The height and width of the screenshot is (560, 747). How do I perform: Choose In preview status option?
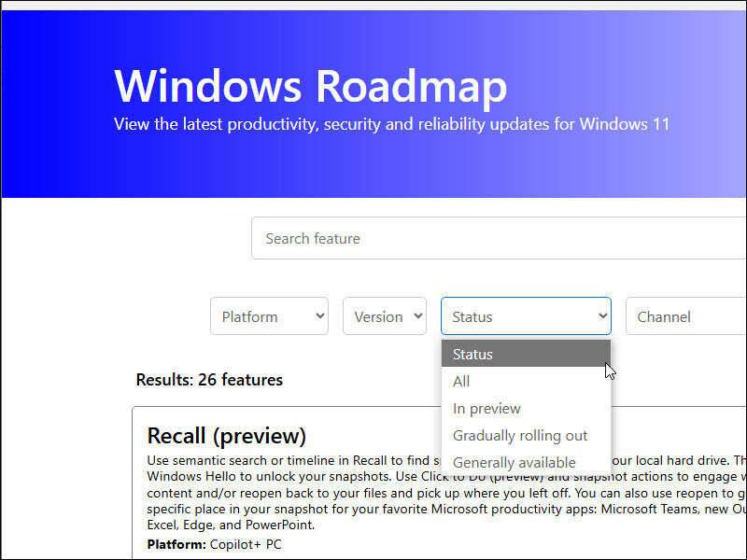pyautogui.click(x=526, y=408)
